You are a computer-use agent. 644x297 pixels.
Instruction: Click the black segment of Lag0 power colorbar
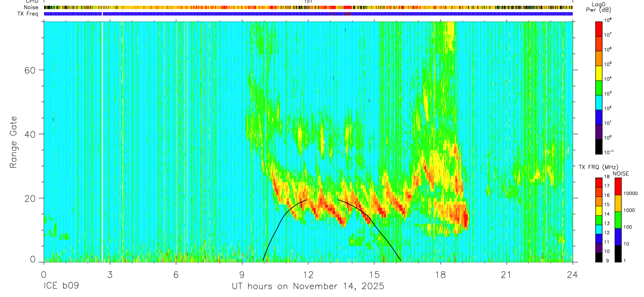coord(599,147)
